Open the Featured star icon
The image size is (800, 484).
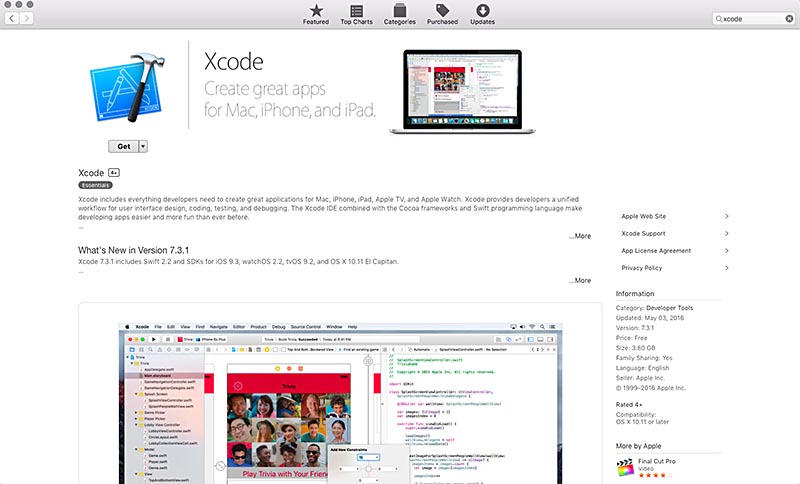pos(315,11)
